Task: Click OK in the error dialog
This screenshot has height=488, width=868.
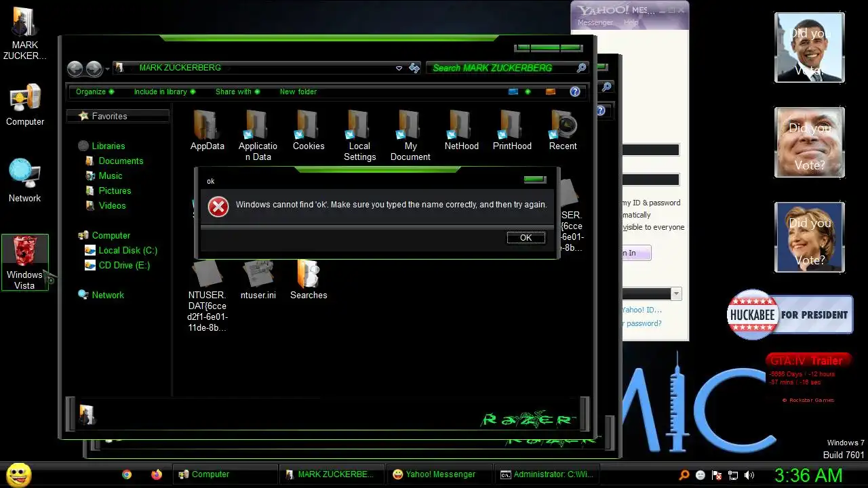Action: click(x=526, y=238)
